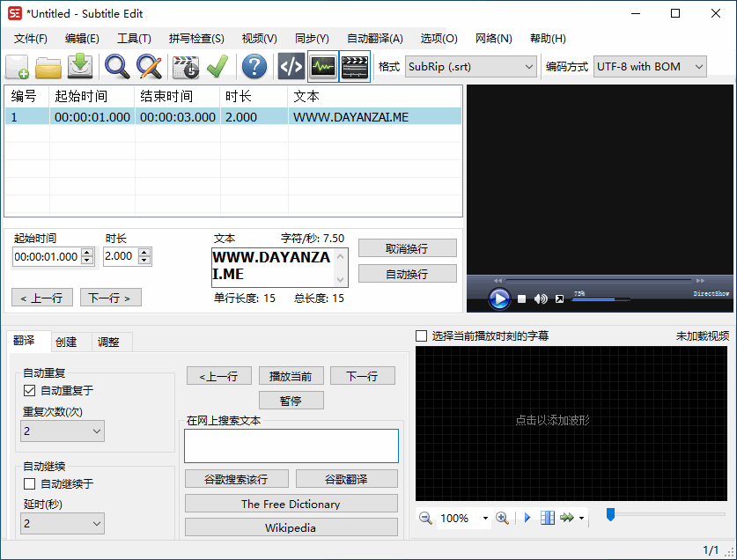Stop video with the square icon

(x=521, y=299)
